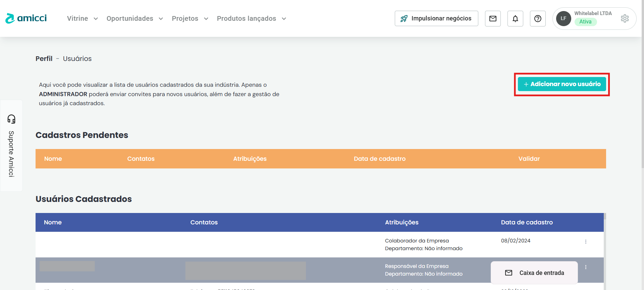
Task: Go to Perfil breadcrumb link
Action: coord(44,59)
